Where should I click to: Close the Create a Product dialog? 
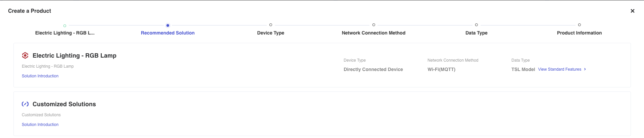click(x=633, y=11)
